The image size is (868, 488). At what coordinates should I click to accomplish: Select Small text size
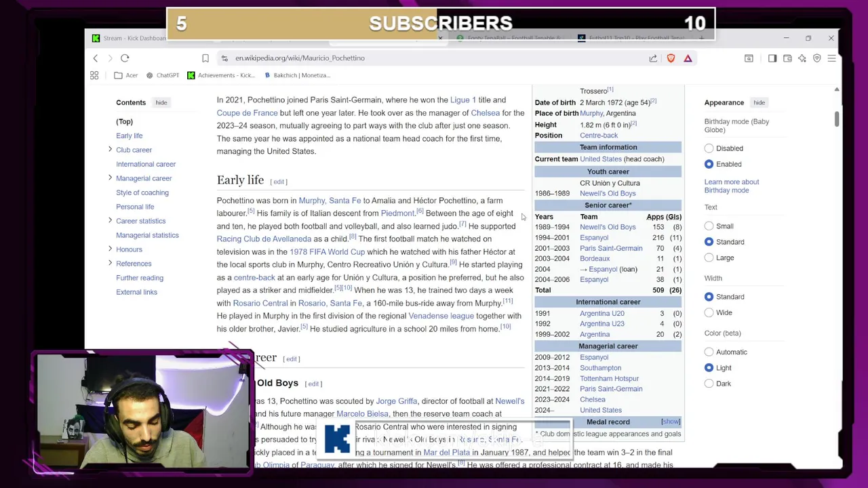(x=709, y=226)
